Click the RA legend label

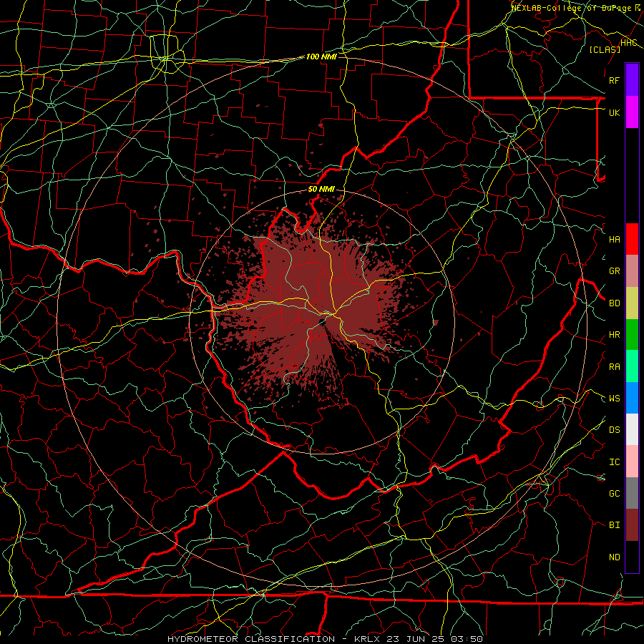(x=615, y=367)
